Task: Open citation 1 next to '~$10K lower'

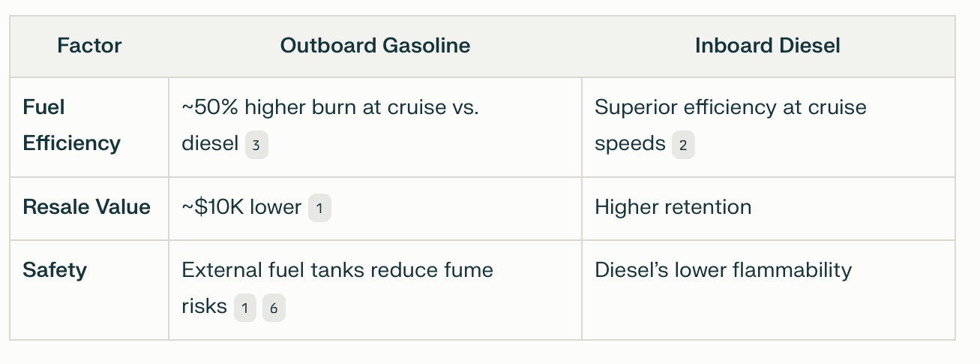Action: click(319, 209)
